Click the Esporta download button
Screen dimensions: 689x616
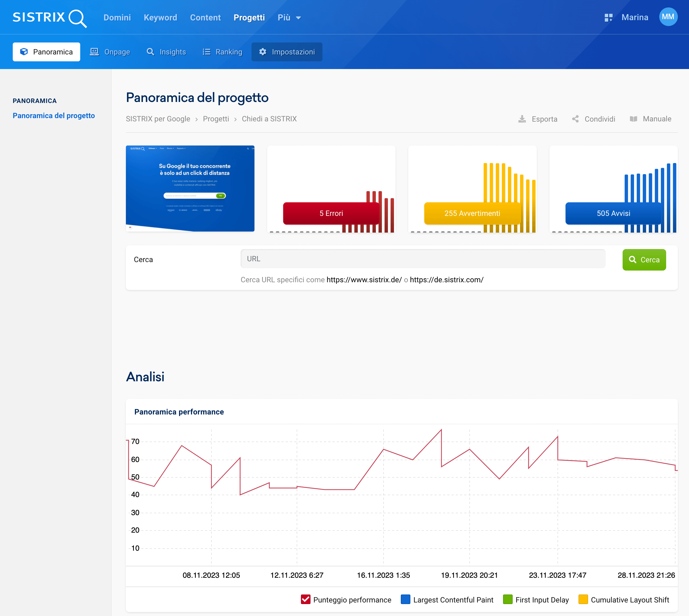coord(538,119)
